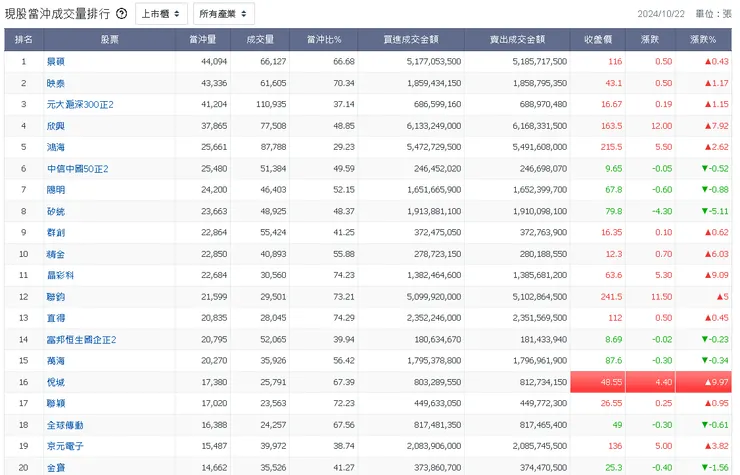
Task: Open stock link 京元電子
Action: tap(65, 446)
